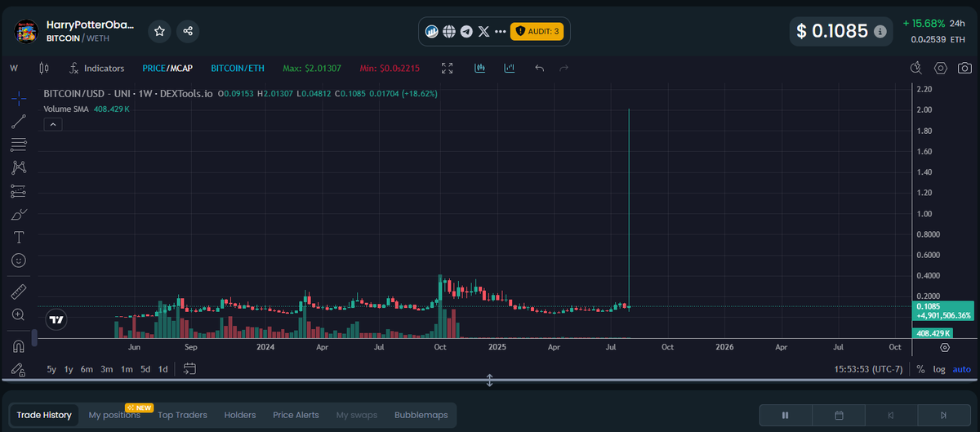Jump to the last trade history page
Screen dimensions: 980x432
(944, 415)
